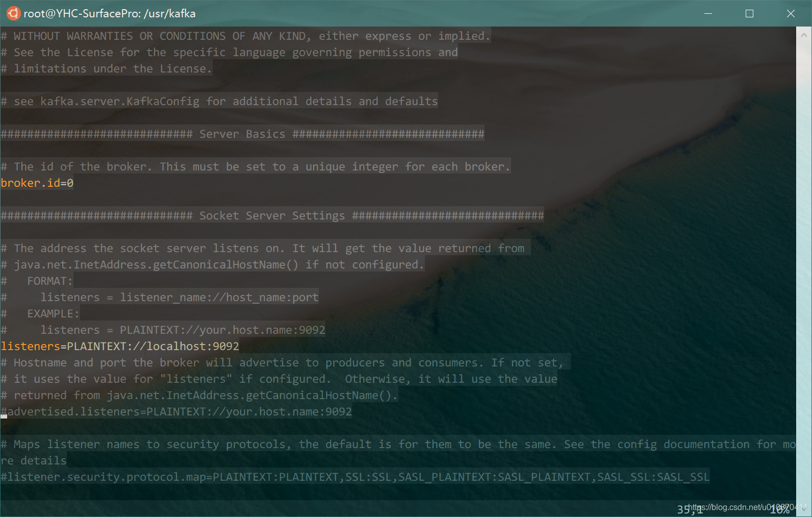812x517 pixels.
Task: Click the 'see kafka.server.KafkaConfig' comment line
Action: [x=219, y=101]
